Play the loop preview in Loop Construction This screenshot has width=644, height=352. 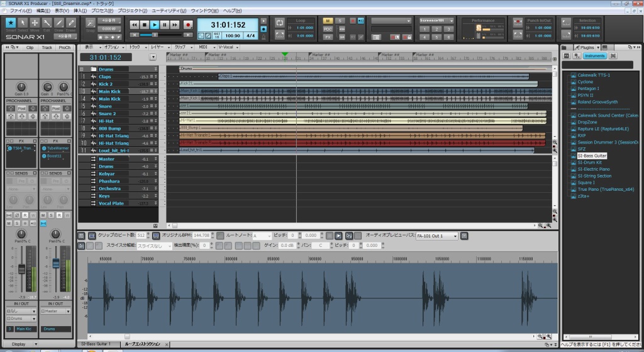(338, 236)
